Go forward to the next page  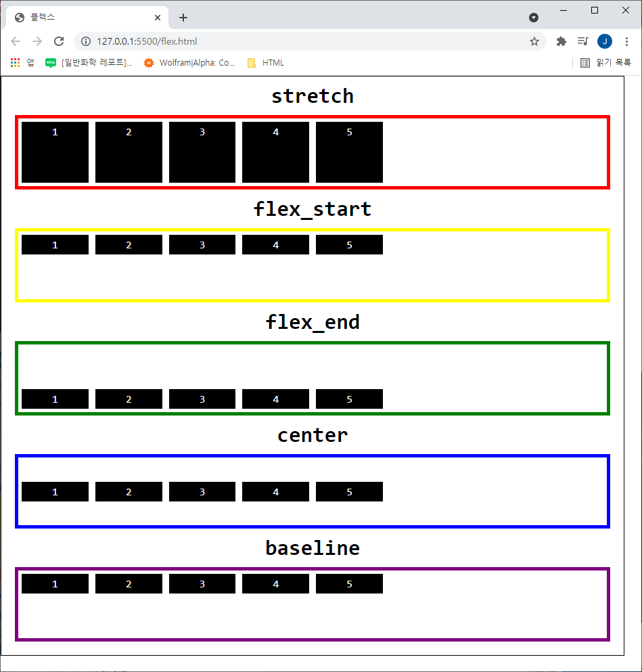[37, 41]
